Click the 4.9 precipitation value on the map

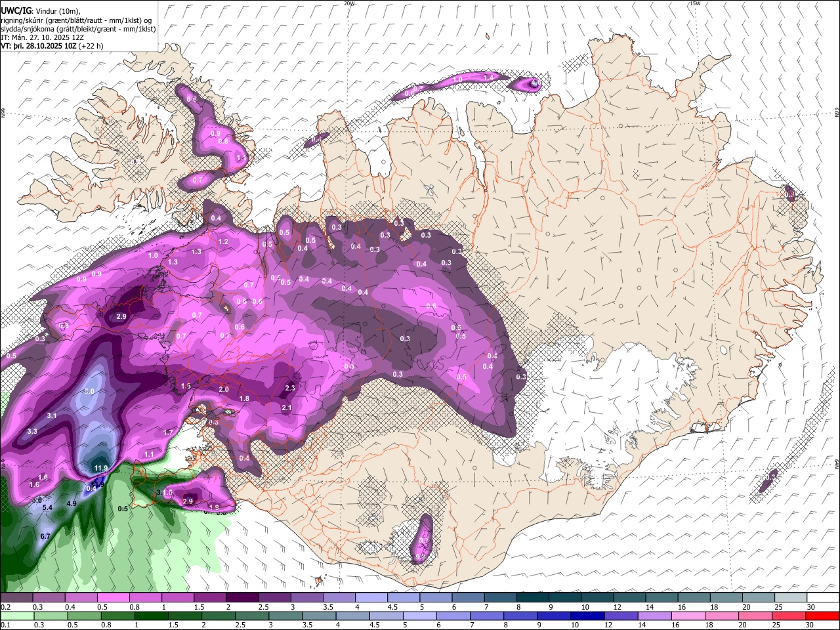click(72, 503)
